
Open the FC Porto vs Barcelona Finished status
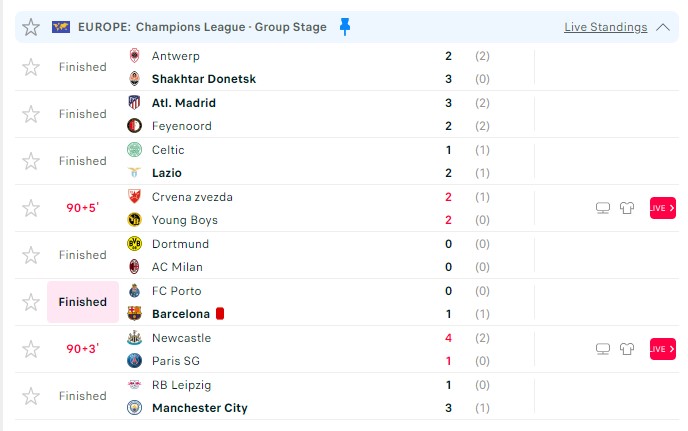tap(82, 302)
